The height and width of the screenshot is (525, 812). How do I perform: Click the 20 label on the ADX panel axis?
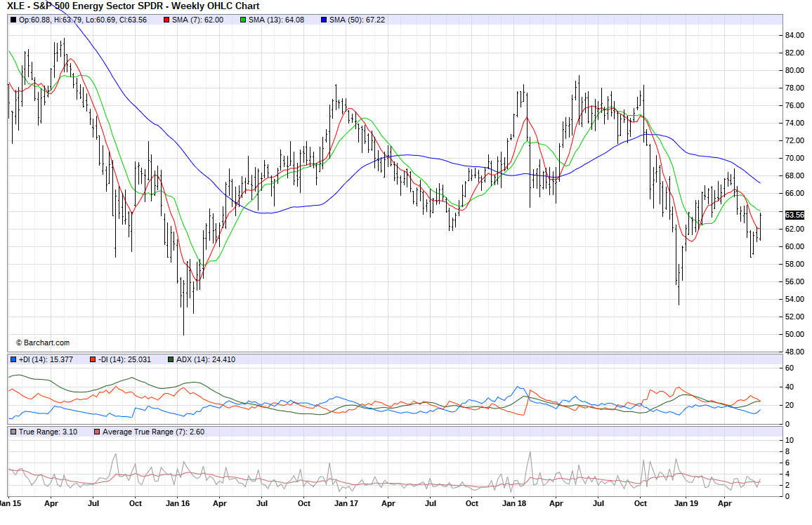tap(790, 406)
